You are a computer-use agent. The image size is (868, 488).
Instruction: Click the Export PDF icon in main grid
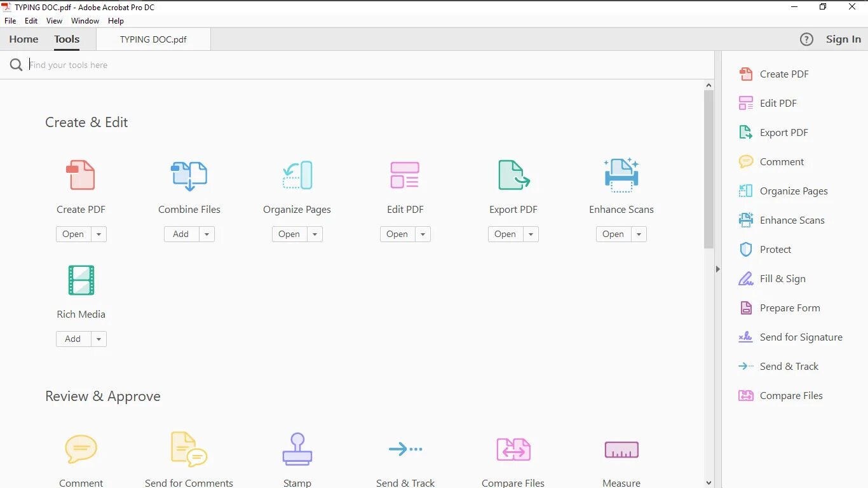(513, 175)
